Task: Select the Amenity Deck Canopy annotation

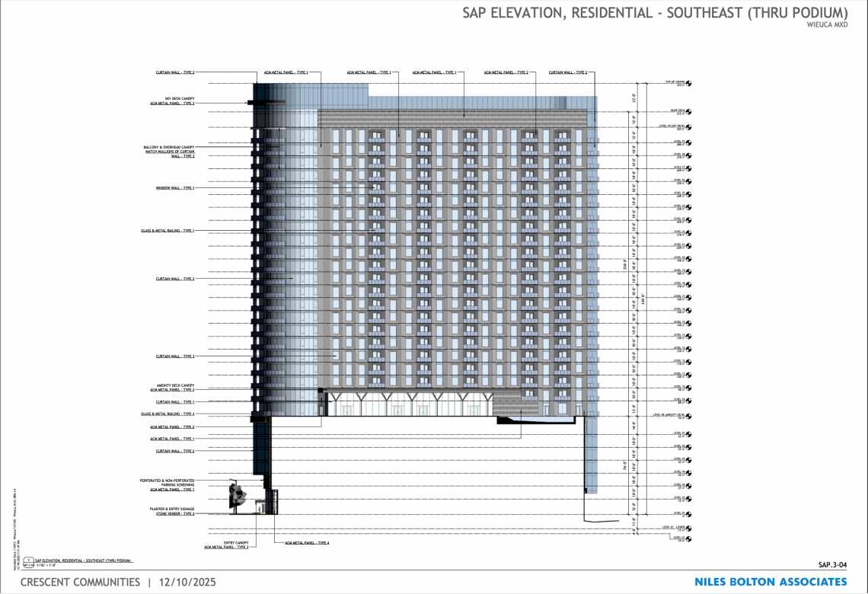Action: coord(172,387)
